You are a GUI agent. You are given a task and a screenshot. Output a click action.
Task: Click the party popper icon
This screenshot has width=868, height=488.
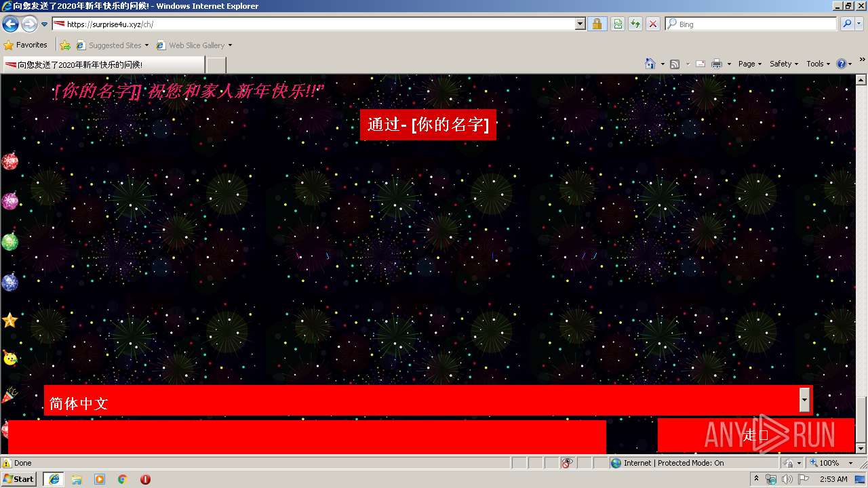9,395
